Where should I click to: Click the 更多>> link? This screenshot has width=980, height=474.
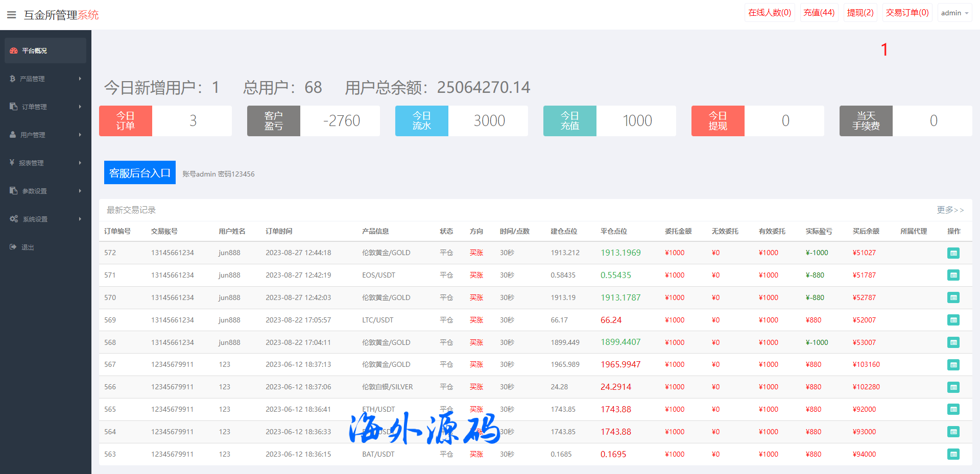click(x=950, y=210)
